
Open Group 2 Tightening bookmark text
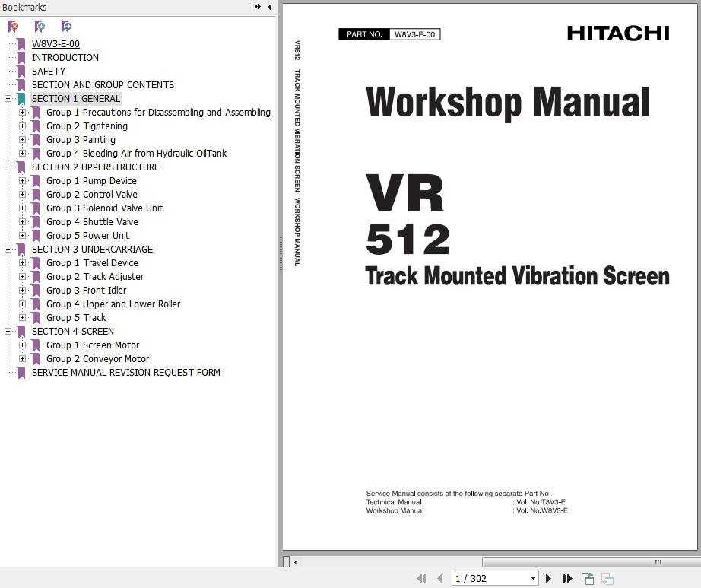(87, 126)
